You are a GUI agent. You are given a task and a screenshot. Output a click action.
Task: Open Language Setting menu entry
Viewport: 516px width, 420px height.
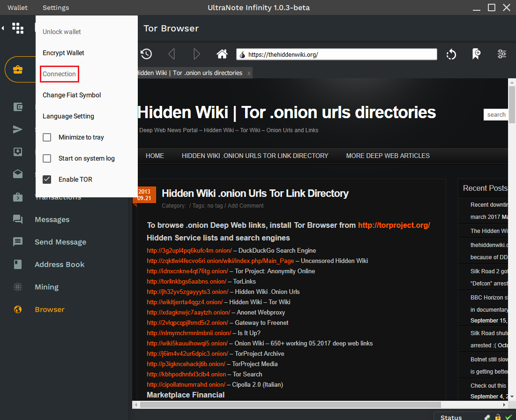tap(68, 116)
